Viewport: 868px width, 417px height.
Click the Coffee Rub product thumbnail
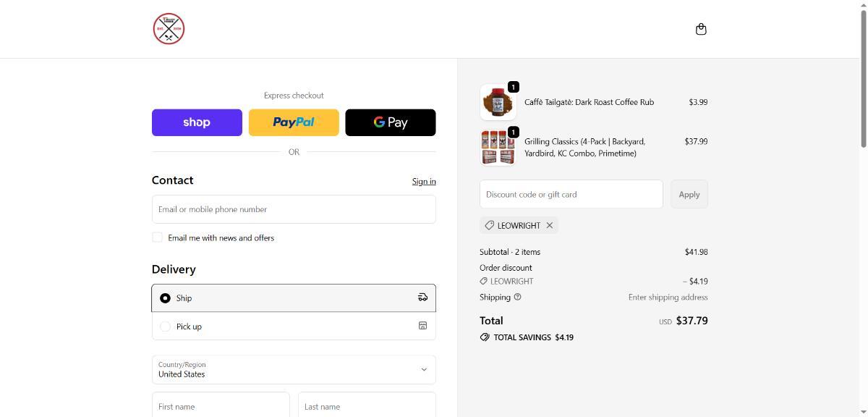tap(498, 102)
